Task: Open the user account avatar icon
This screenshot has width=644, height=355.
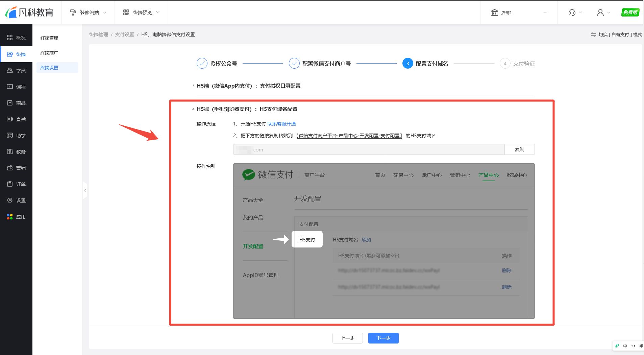Action: 600,13
